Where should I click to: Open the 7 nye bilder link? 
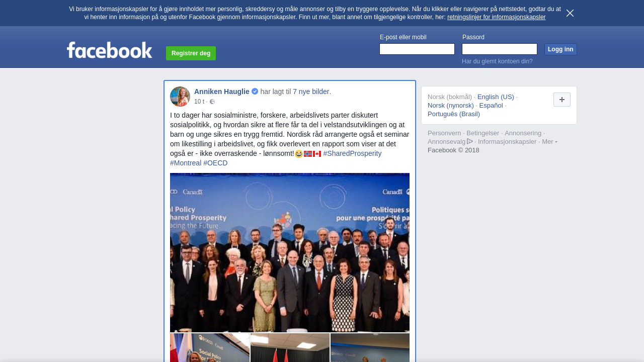coord(310,92)
